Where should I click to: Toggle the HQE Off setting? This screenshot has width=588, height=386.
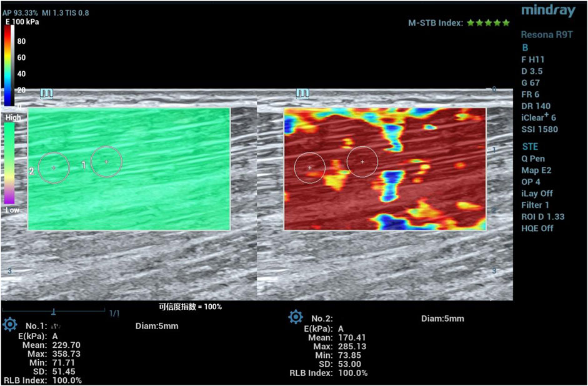537,229
